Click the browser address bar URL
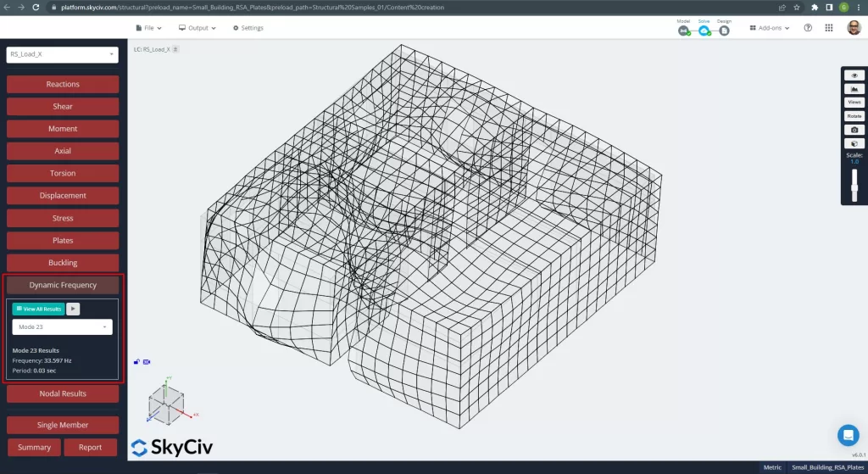 (x=253, y=7)
